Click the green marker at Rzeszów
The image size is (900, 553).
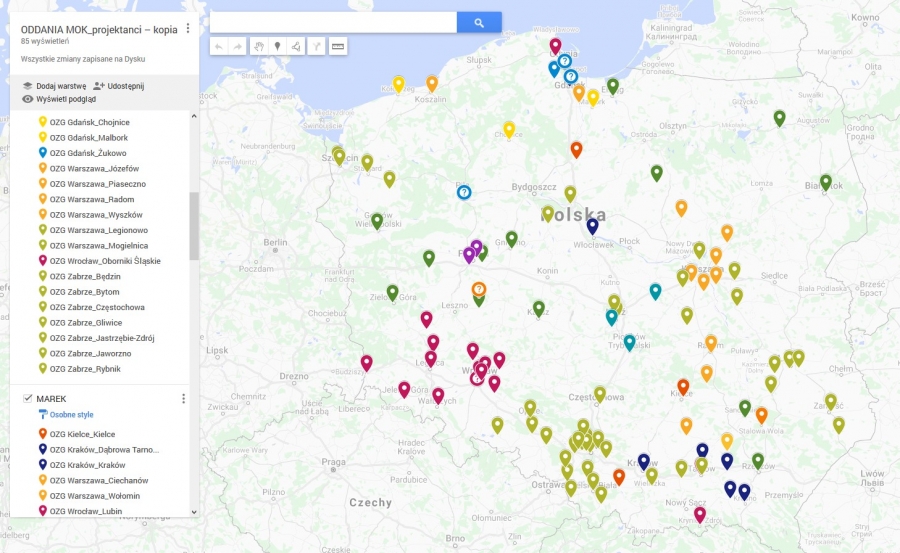click(758, 461)
